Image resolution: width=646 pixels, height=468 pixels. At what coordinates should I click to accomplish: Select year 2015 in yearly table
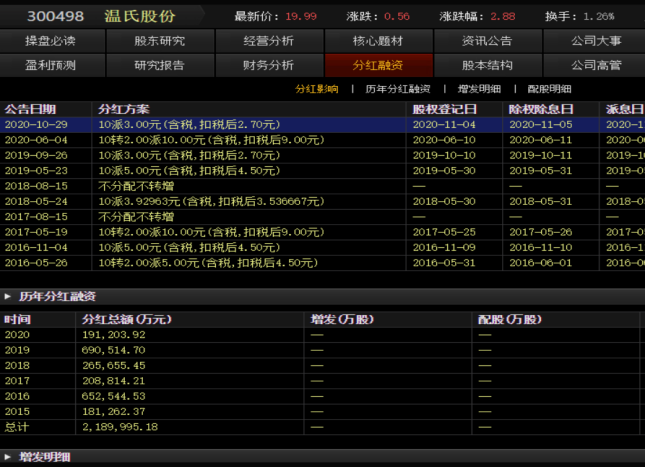pos(17,412)
